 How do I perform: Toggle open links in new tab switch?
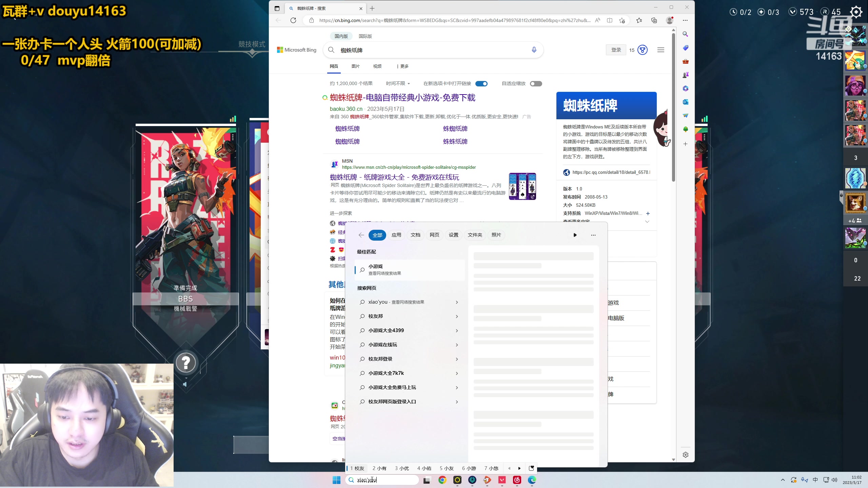pyautogui.click(x=481, y=84)
